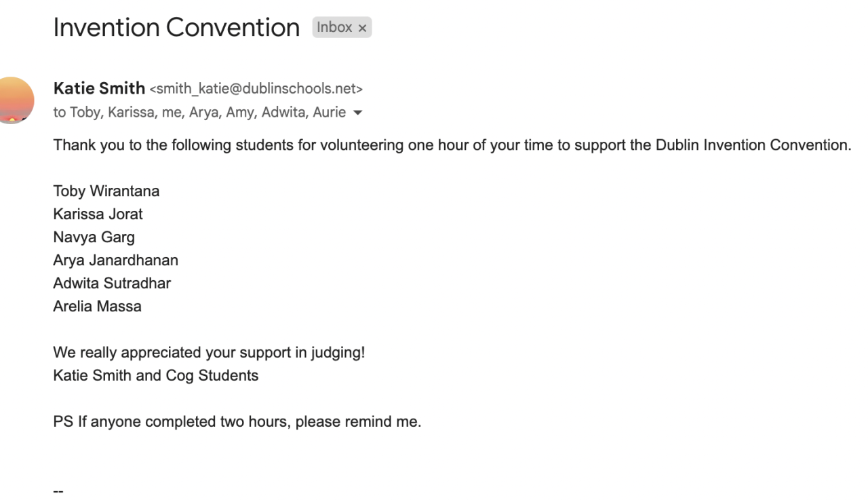Click the name Navya Garg in the list
This screenshot has width=868, height=500.
[x=94, y=237]
